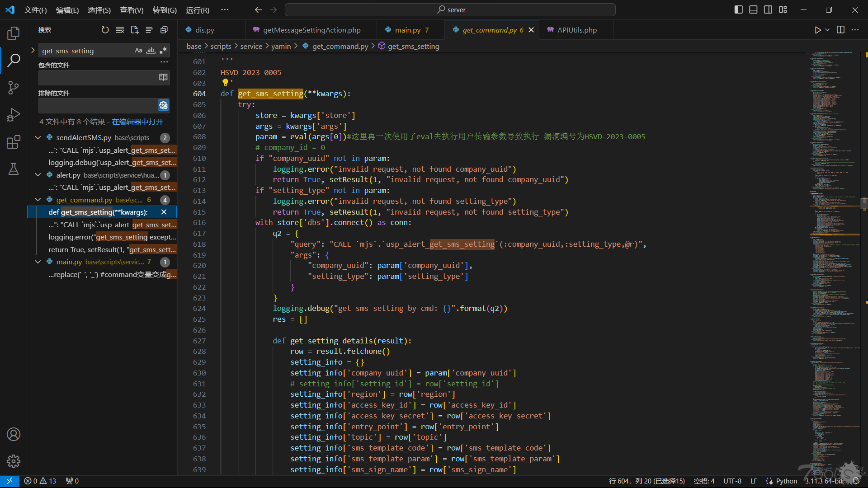Open the 查看(V) menu
This screenshot has height=488, width=868.
coord(132,10)
